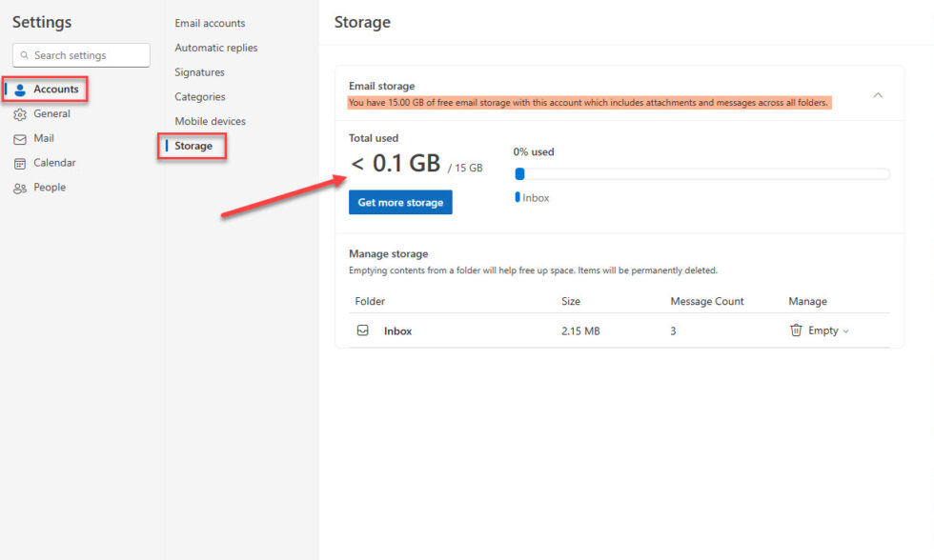
Task: Switch to the Email accounts section
Action: tap(210, 23)
